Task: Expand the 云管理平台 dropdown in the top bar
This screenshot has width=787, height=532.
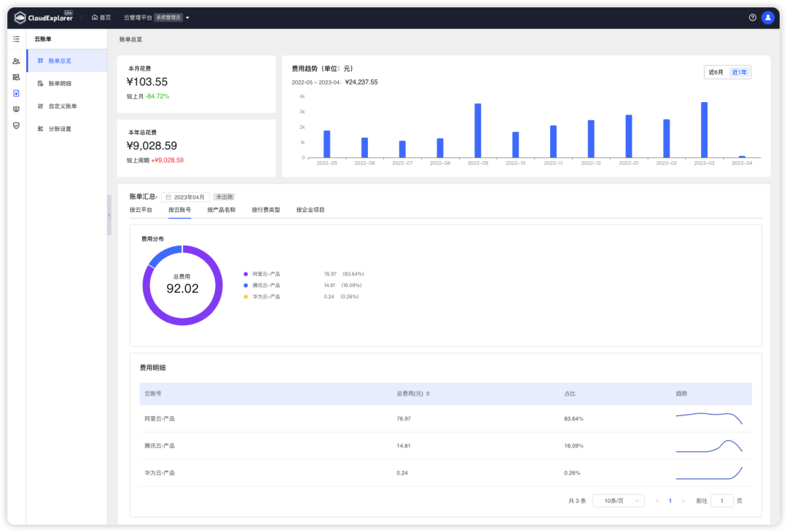Action: pos(186,17)
